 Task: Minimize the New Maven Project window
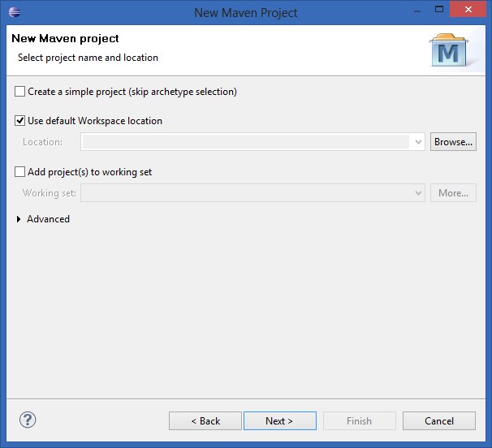pyautogui.click(x=417, y=11)
